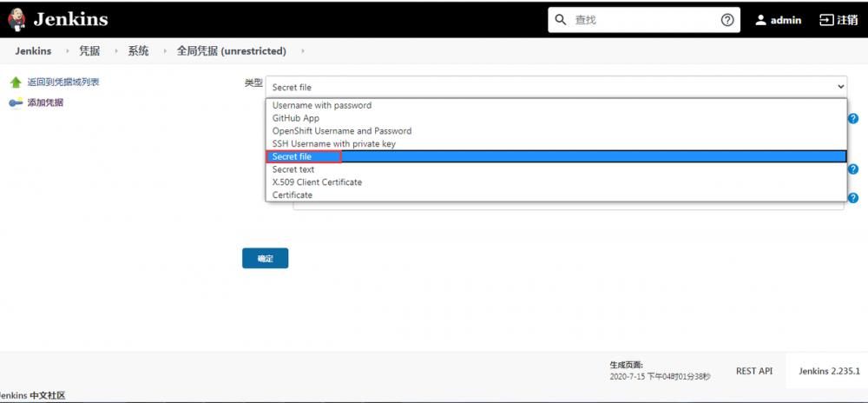Click the add credentials key icon
This screenshot has width=868, height=403.
(16, 102)
